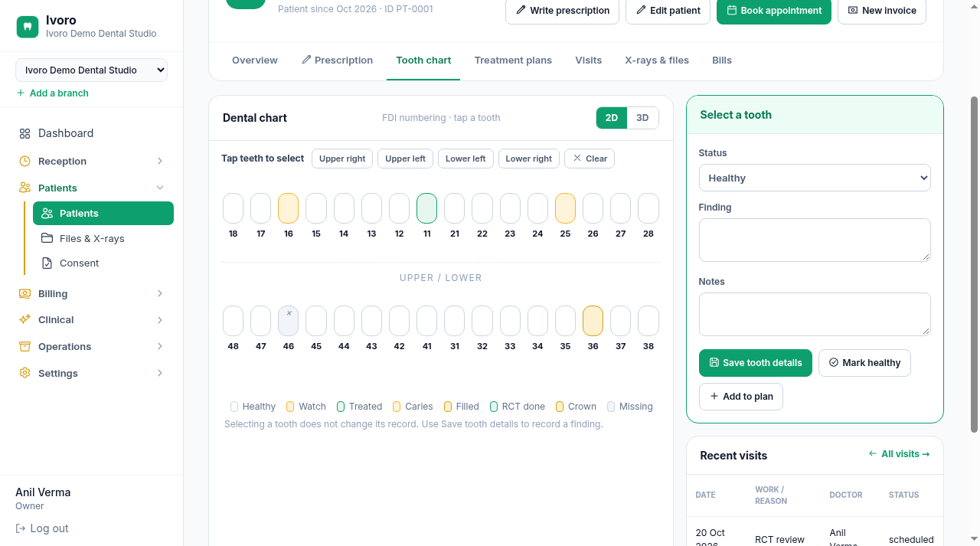Click into the Finding text field
Viewport: 980px width, 546px height.
tap(815, 240)
